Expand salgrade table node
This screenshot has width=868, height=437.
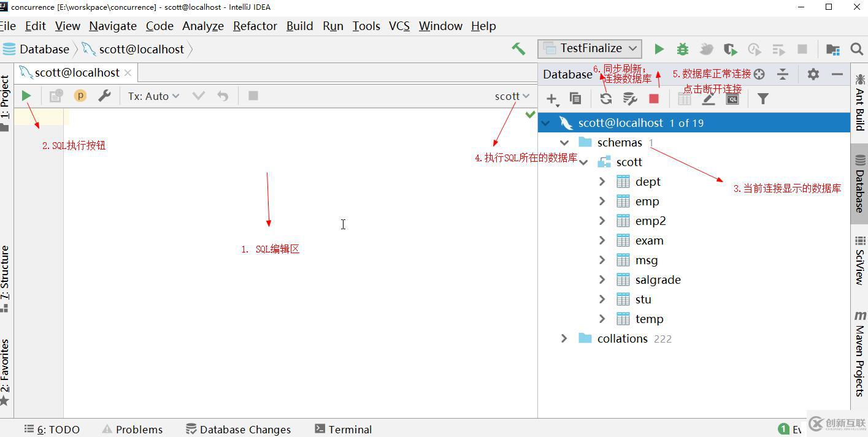[602, 280]
